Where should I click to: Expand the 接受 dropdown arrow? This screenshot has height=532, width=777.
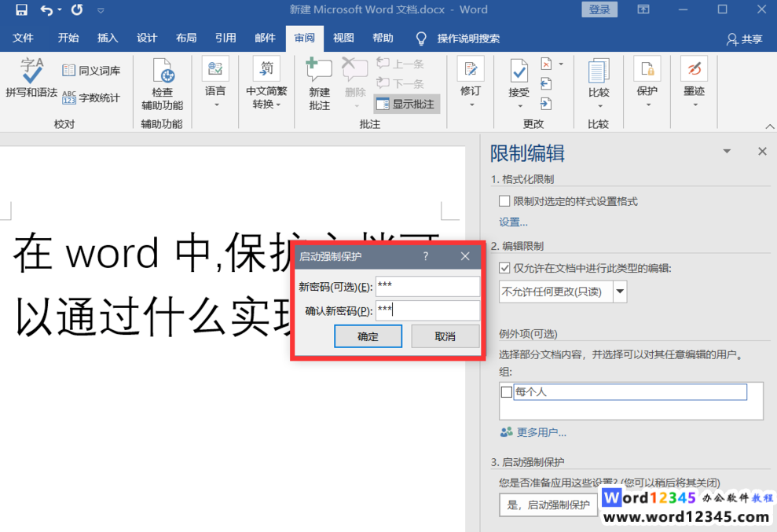pos(520,105)
